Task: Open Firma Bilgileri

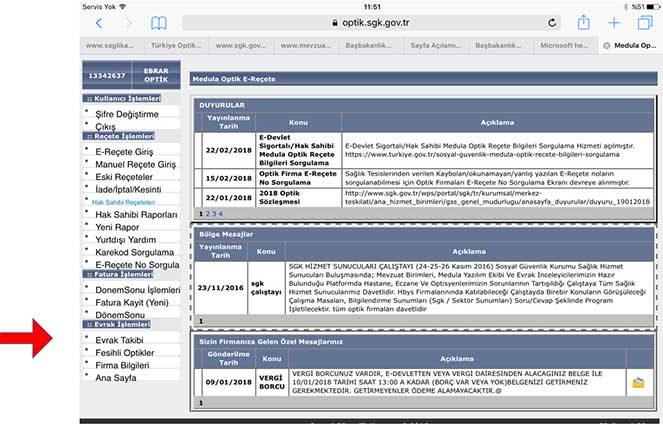Action: click(x=122, y=365)
